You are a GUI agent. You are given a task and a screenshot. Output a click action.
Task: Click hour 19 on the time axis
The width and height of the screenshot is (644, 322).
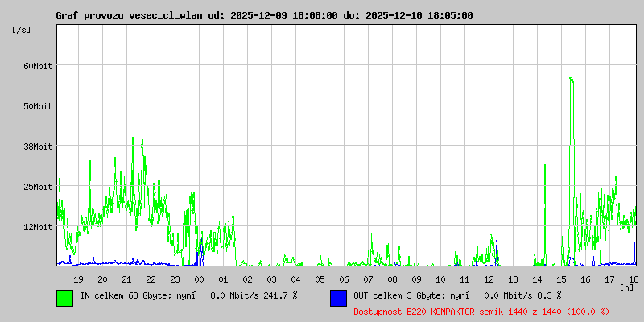[x=78, y=279]
